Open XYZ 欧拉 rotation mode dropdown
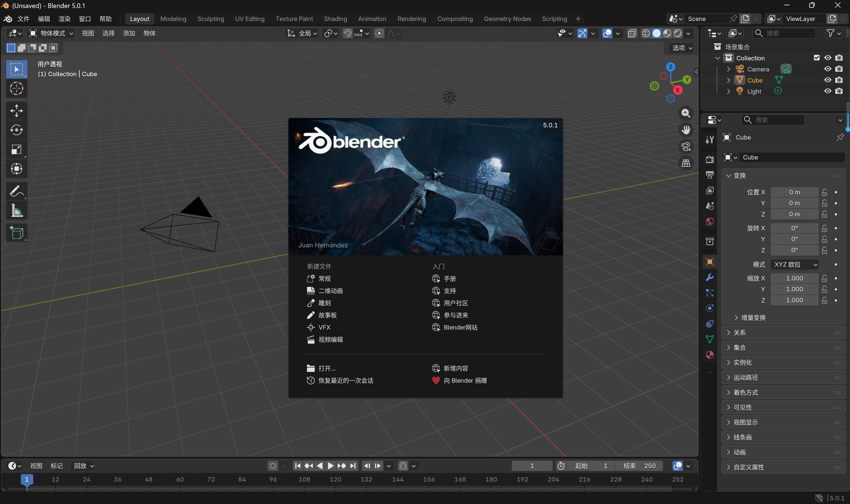850x504 pixels. [x=794, y=264]
